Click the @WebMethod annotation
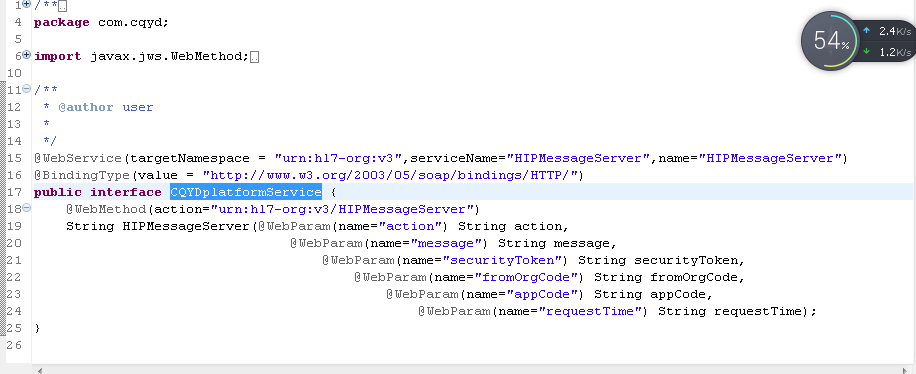Screen dimensions: 916x374 106,209
